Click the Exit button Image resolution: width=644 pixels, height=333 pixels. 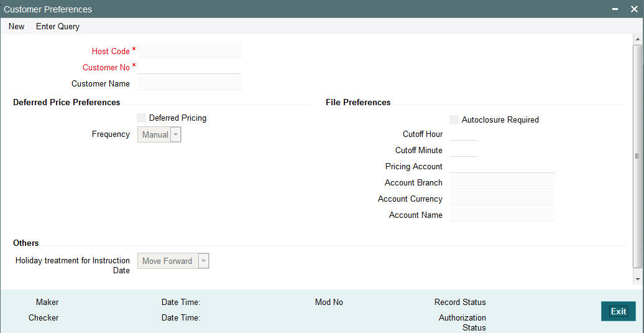(618, 311)
